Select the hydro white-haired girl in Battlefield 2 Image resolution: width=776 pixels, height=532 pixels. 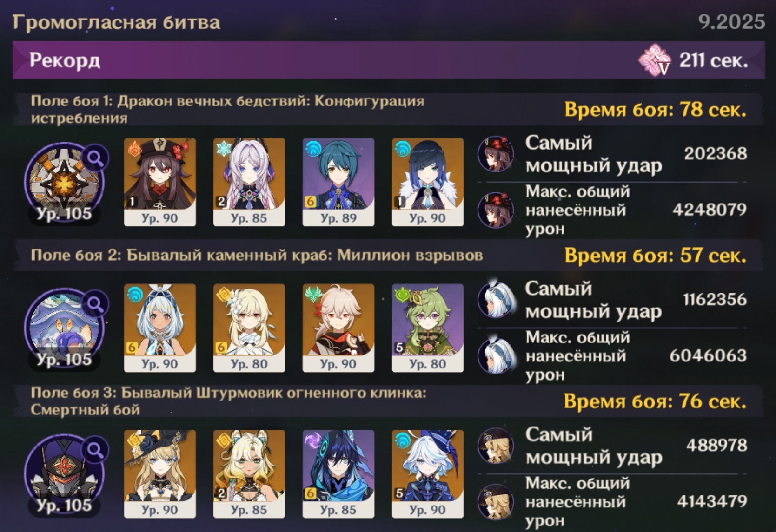(x=160, y=328)
